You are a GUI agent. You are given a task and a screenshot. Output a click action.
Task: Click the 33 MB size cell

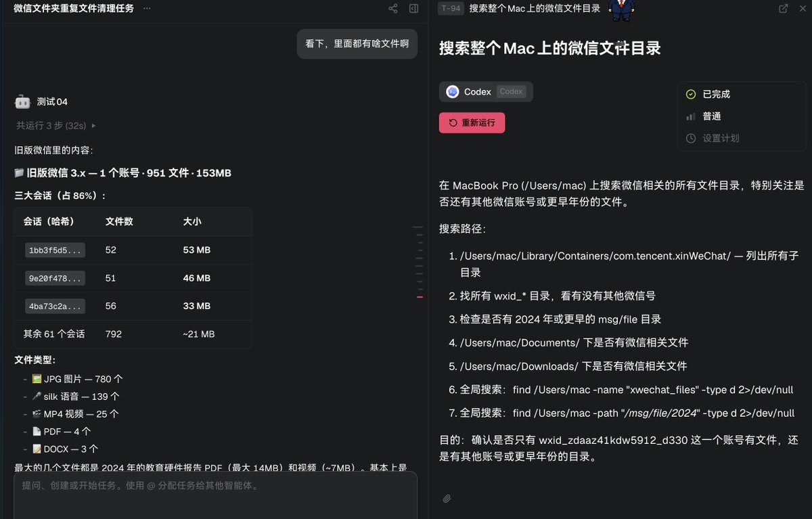pyautogui.click(x=197, y=306)
